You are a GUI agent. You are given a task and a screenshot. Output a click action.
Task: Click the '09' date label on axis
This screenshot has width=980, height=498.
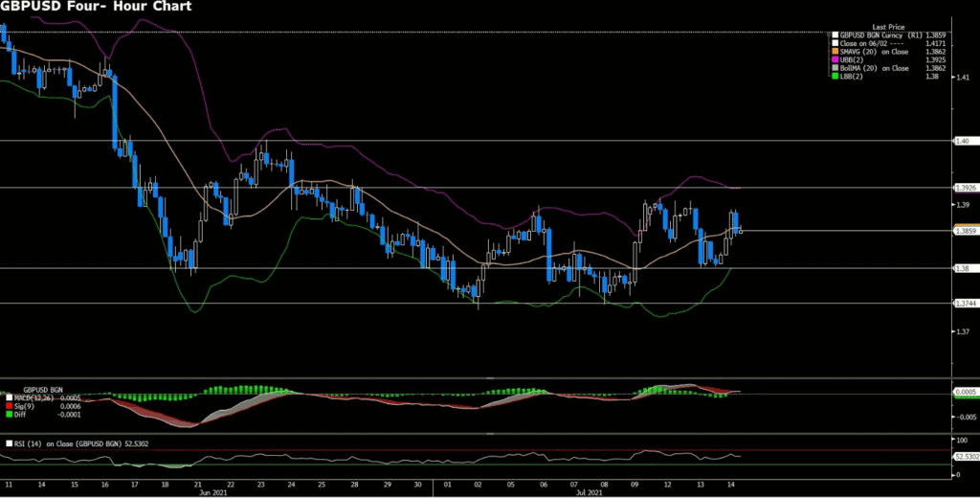[635, 485]
